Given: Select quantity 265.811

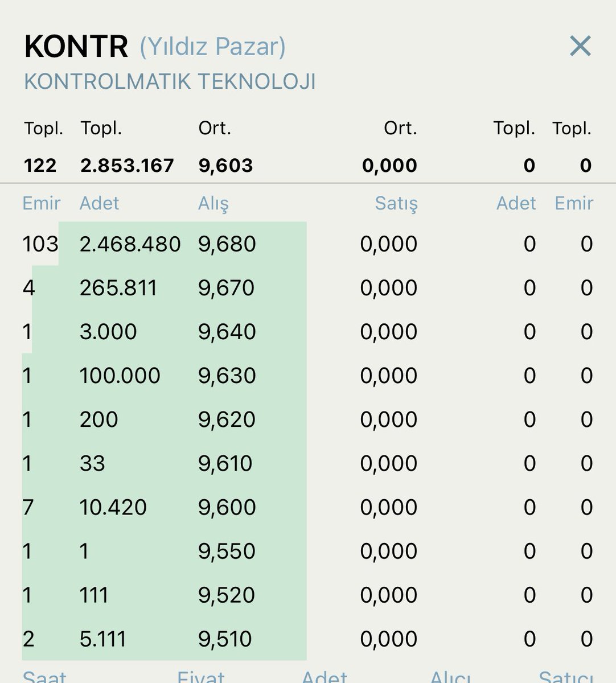Looking at the screenshot, I should coord(118,288).
